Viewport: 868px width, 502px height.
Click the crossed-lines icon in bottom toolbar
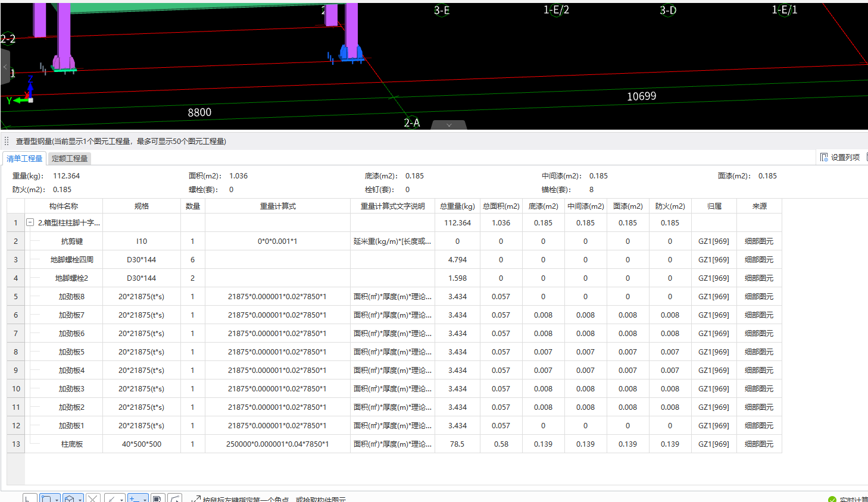93,498
